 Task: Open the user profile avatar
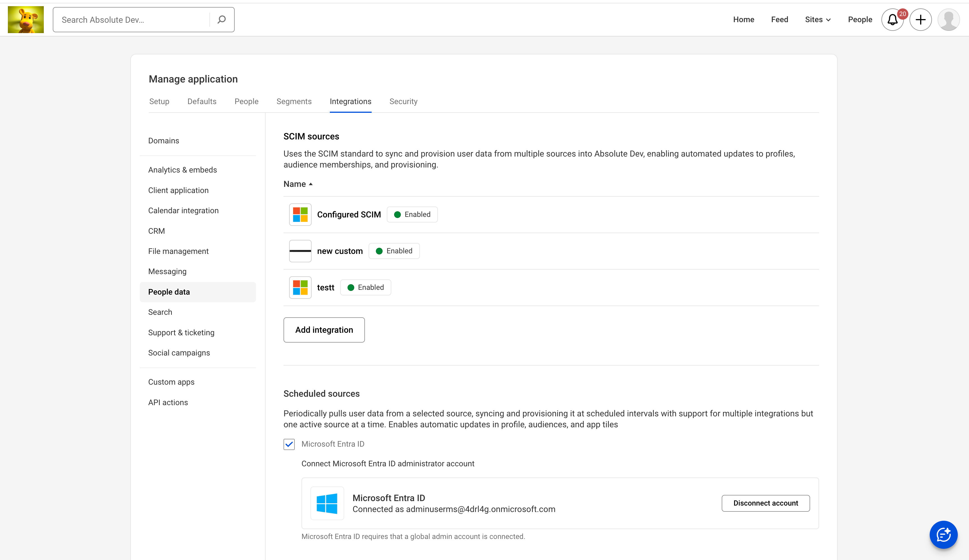pyautogui.click(x=948, y=20)
